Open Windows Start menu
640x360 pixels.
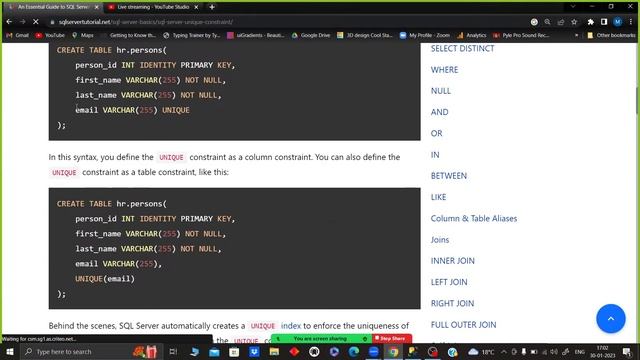point(10,351)
